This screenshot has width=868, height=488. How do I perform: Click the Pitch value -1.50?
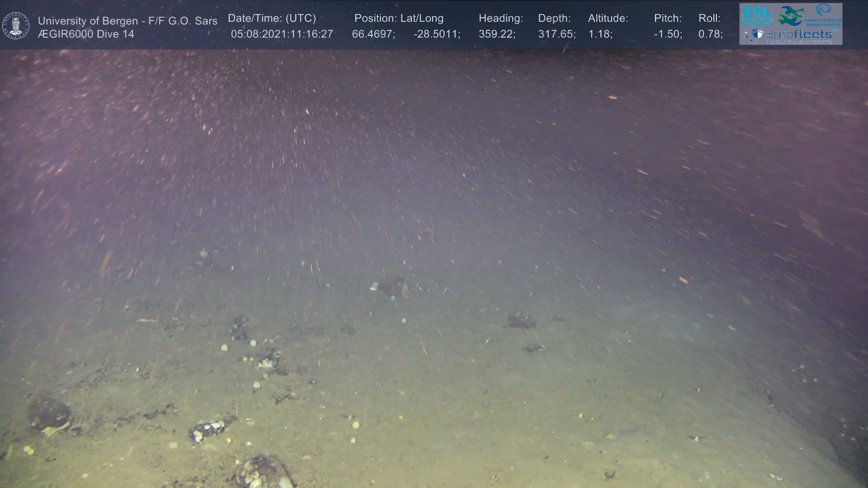pos(668,34)
